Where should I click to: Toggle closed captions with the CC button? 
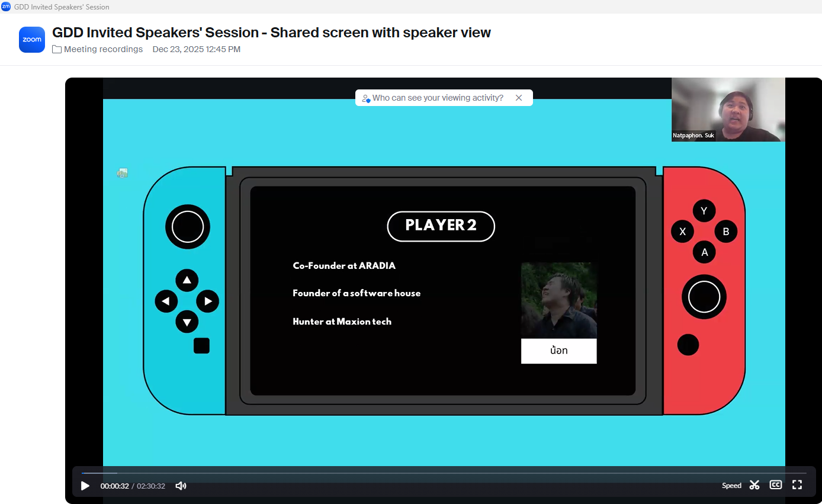tap(775, 485)
